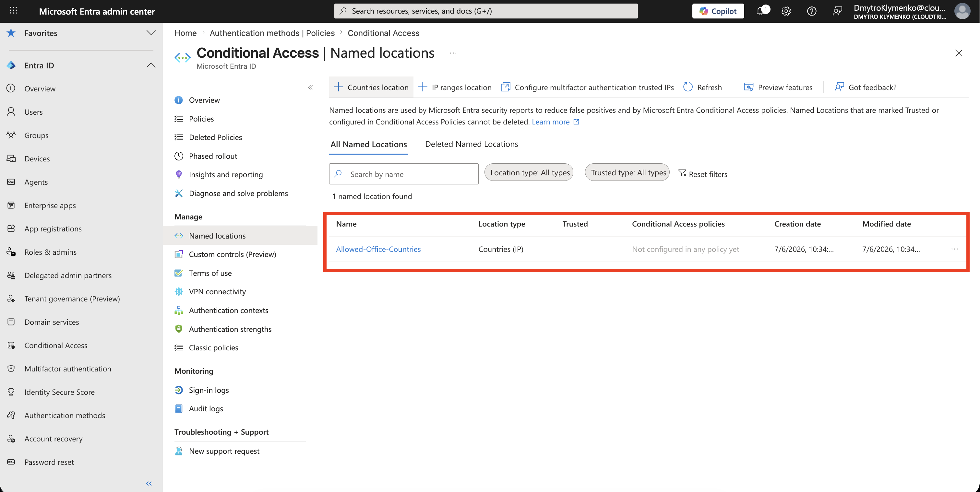980x492 pixels.
Task: Open portal settings gear icon
Action: [786, 11]
